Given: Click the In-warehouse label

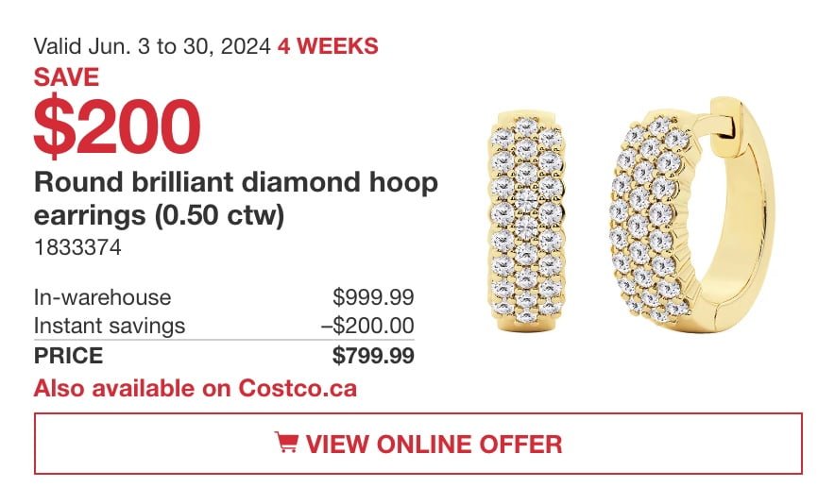Looking at the screenshot, I should coord(102,297).
